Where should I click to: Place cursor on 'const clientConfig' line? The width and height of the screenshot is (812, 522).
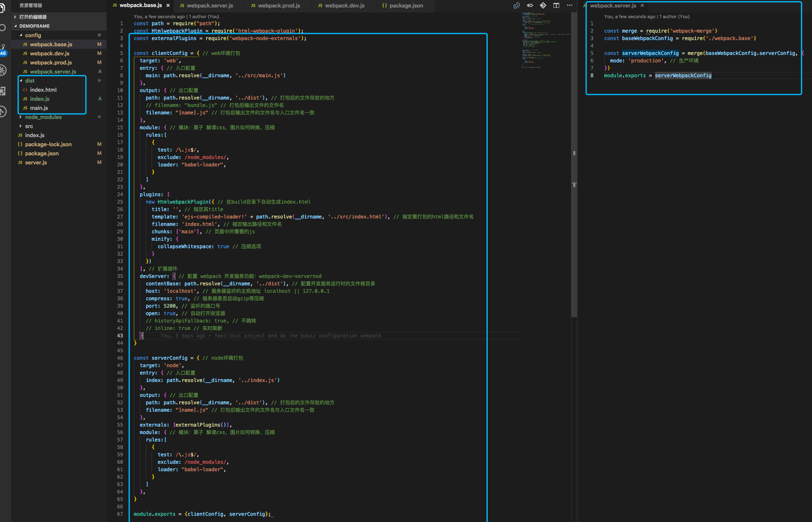[x=187, y=53]
